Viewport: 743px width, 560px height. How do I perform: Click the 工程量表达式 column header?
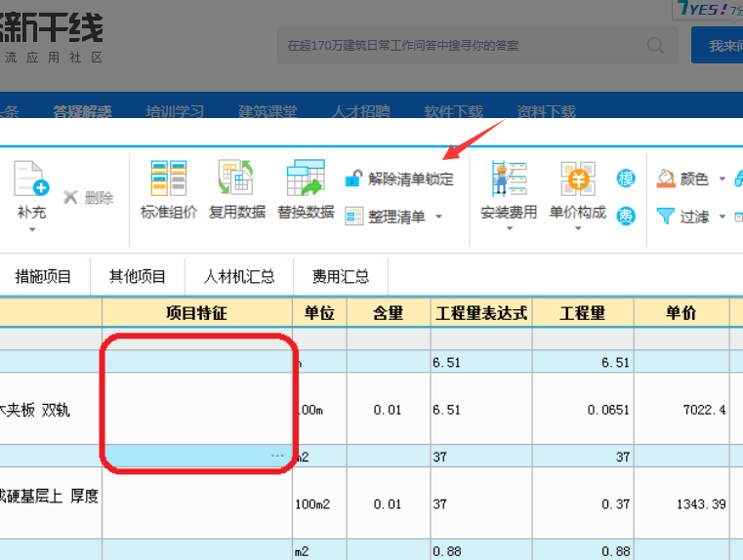pos(481,313)
